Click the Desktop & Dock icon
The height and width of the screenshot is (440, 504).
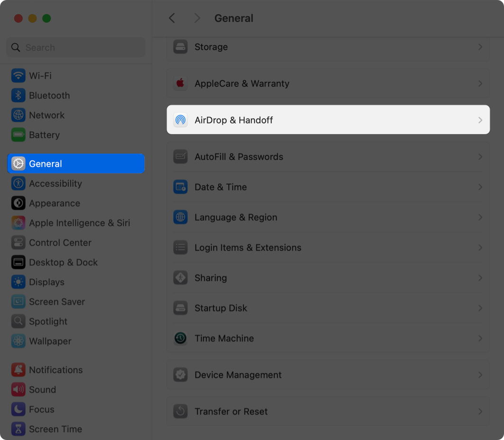(19, 262)
